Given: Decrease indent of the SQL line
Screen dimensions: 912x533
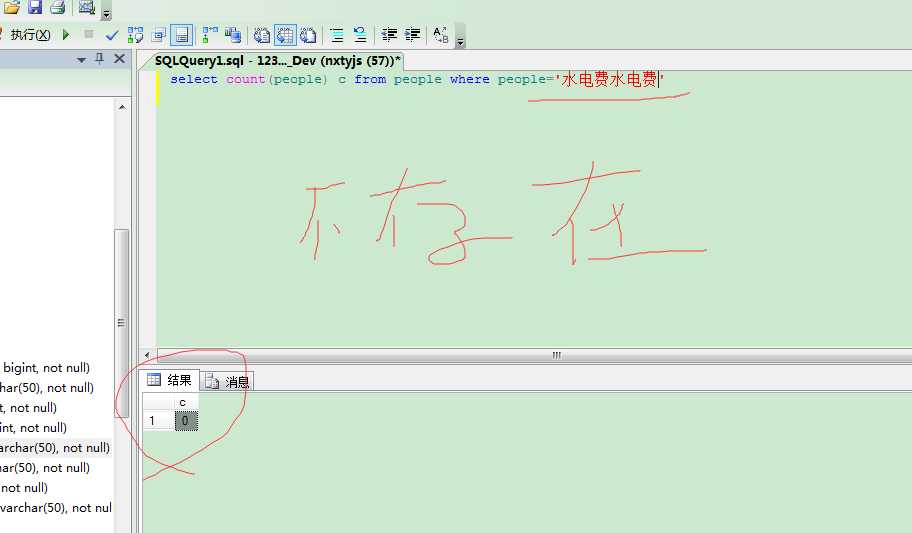Looking at the screenshot, I should point(389,35).
